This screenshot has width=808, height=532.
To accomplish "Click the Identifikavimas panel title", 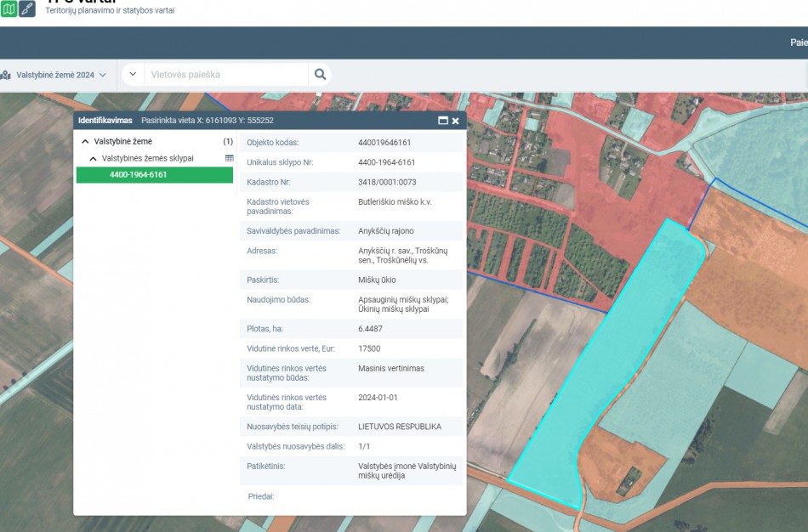I will tap(105, 121).
